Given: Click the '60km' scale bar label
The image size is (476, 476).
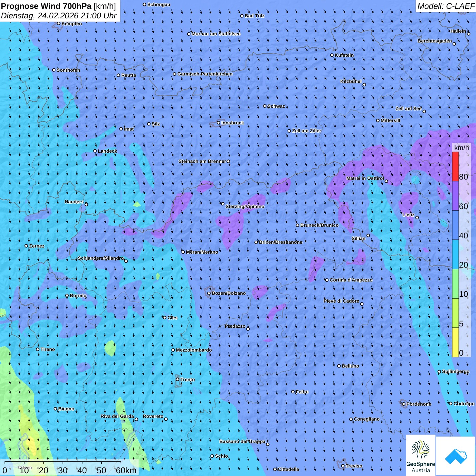Looking at the screenshot, I should [126, 470].
